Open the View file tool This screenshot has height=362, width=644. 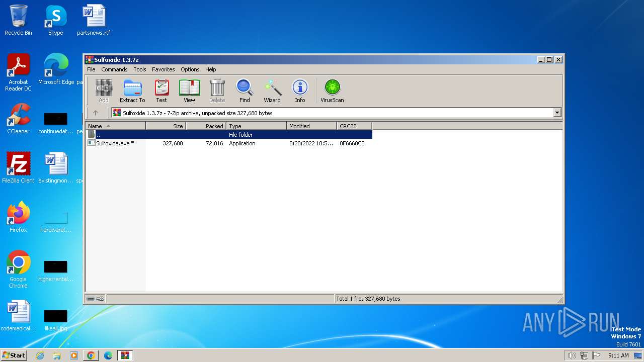tap(189, 91)
